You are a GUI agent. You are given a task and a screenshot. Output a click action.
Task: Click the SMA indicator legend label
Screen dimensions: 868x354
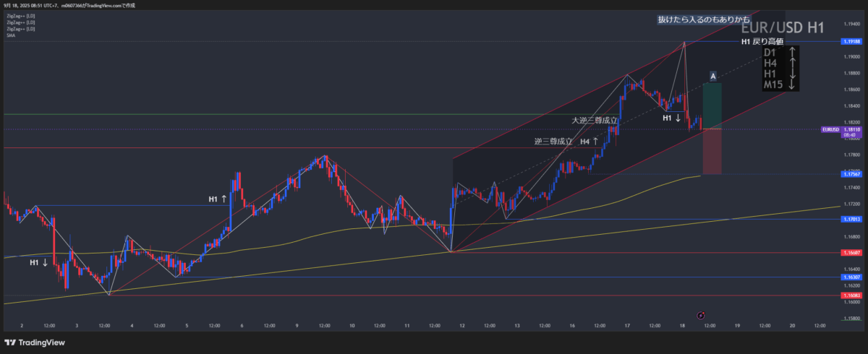[x=12, y=35]
